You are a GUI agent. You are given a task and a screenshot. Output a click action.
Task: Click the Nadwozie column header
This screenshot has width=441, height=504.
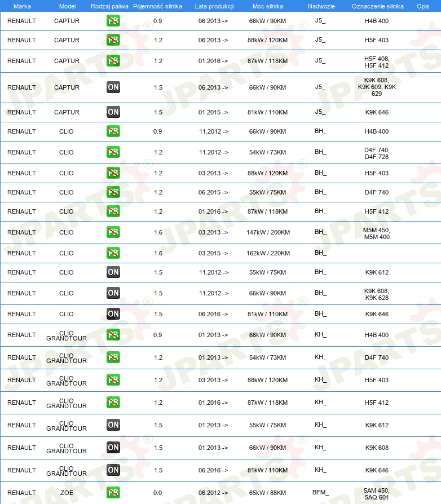pyautogui.click(x=321, y=6)
